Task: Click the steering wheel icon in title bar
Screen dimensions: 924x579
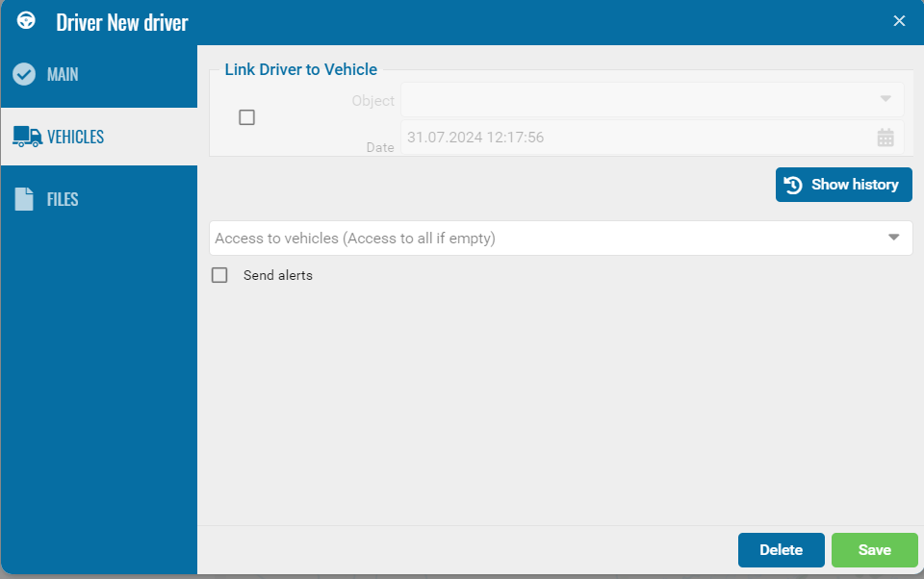Action: 27,20
